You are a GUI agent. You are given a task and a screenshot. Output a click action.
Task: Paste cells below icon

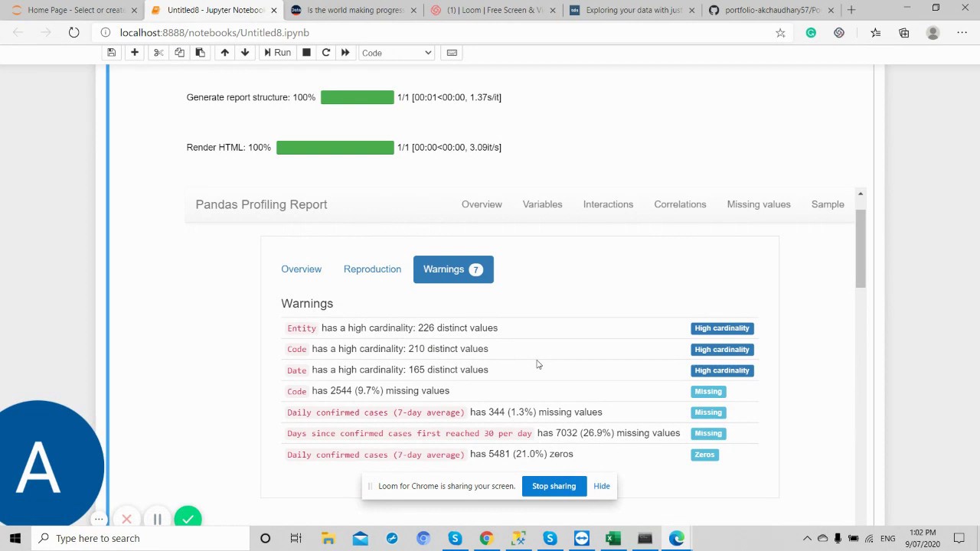coord(200,53)
